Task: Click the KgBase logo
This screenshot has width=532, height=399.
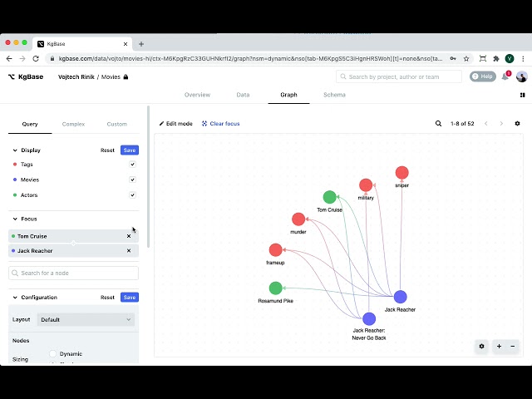Action: pos(26,77)
